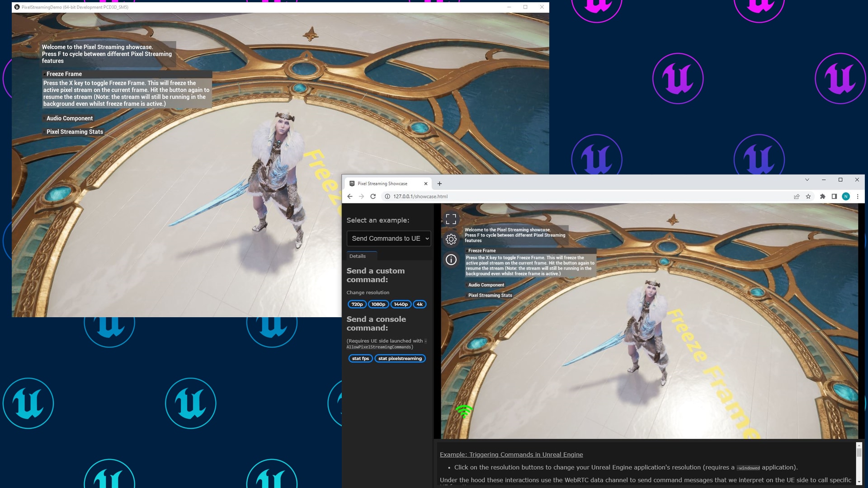This screenshot has height=488, width=868.
Task: Click the browser address bar
Action: 420,197
